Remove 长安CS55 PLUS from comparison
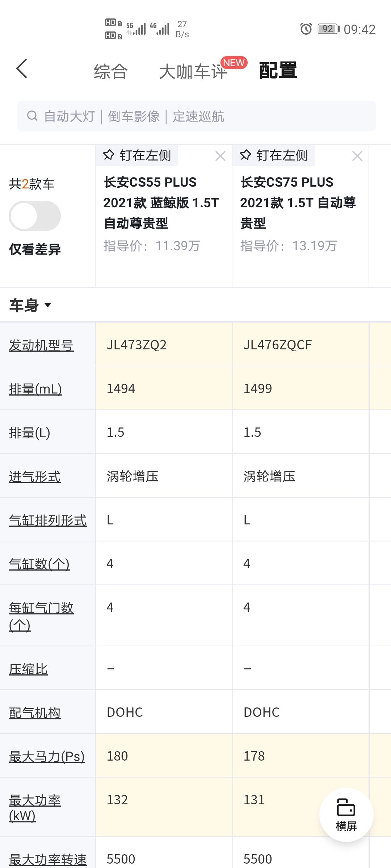The width and height of the screenshot is (391, 868). pos(220,156)
